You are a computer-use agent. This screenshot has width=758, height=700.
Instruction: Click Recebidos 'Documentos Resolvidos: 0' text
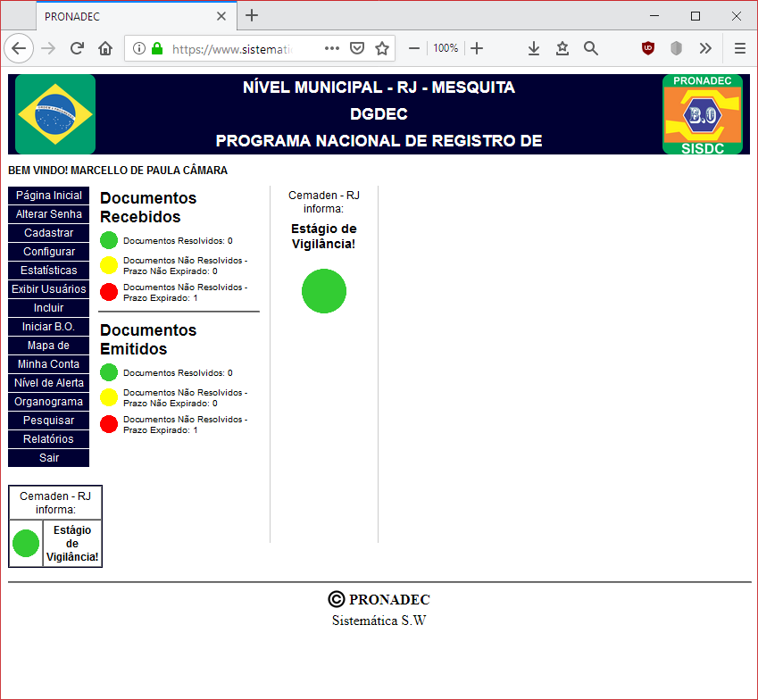tap(178, 241)
